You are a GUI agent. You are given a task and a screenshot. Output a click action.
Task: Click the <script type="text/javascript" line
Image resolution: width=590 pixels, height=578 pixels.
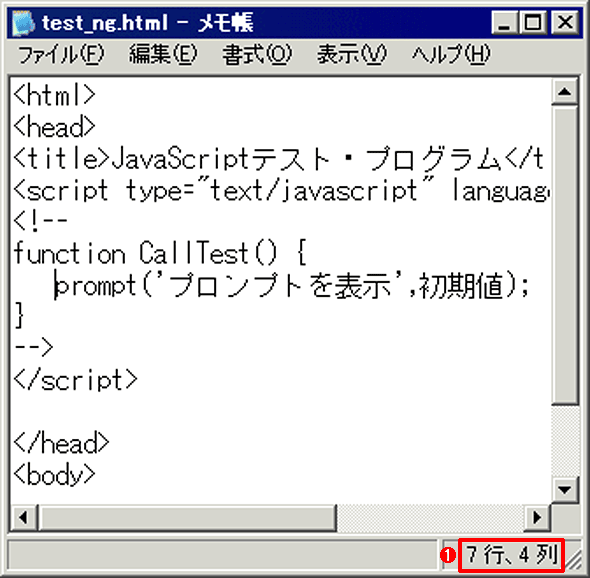tap(281, 191)
